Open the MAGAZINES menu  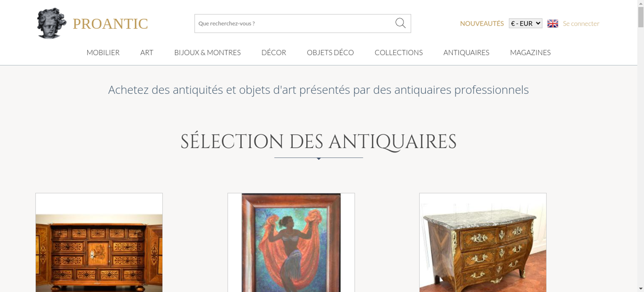(530, 52)
